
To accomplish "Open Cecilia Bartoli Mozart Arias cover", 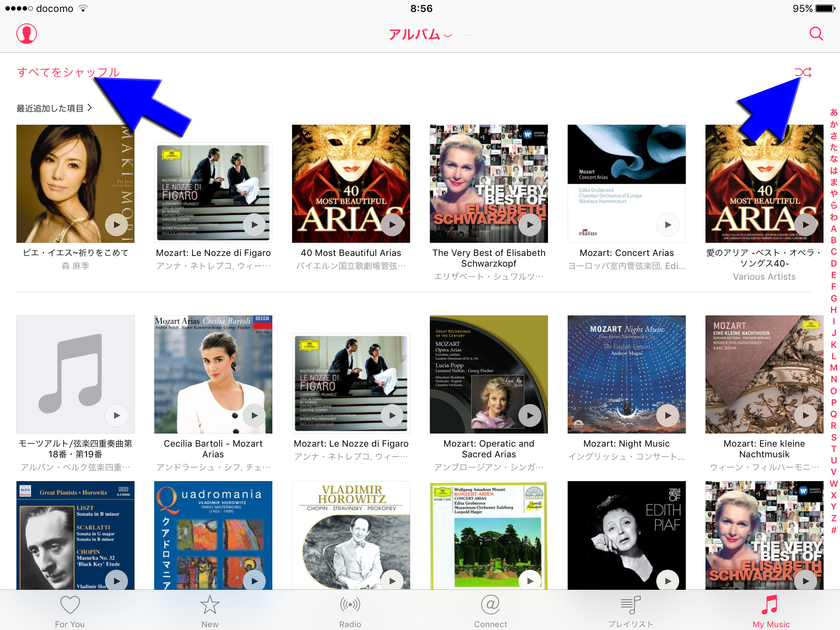I will (213, 374).
